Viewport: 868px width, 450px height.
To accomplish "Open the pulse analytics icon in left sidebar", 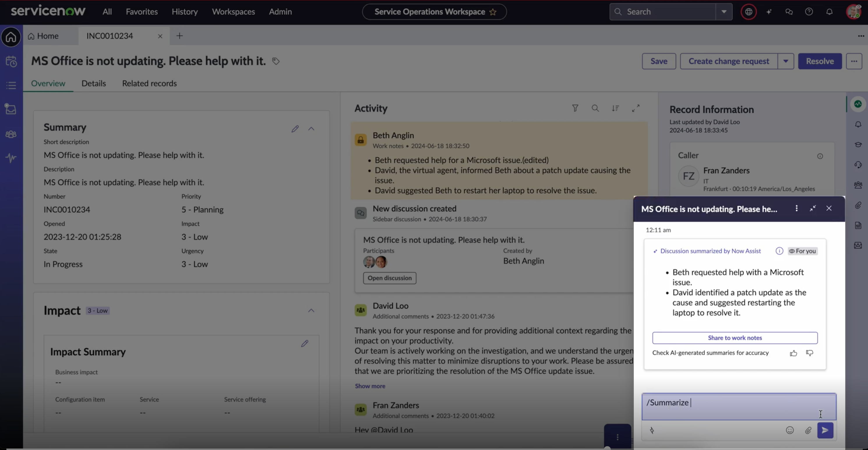I will (x=11, y=157).
